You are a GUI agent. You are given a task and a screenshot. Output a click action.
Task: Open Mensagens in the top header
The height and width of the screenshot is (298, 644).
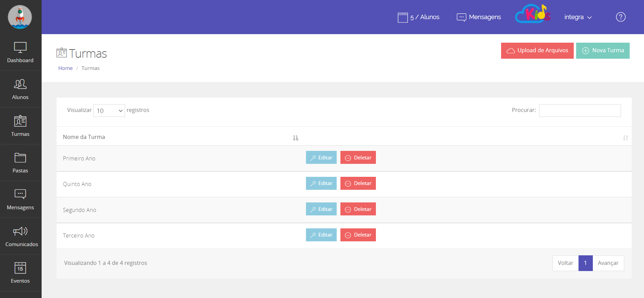pyautogui.click(x=479, y=17)
